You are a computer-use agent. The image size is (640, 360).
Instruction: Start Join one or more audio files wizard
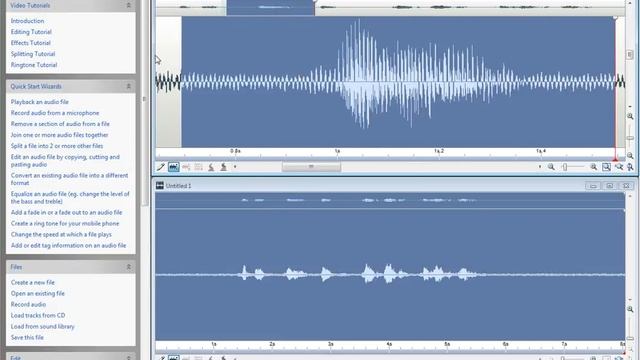(x=59, y=135)
